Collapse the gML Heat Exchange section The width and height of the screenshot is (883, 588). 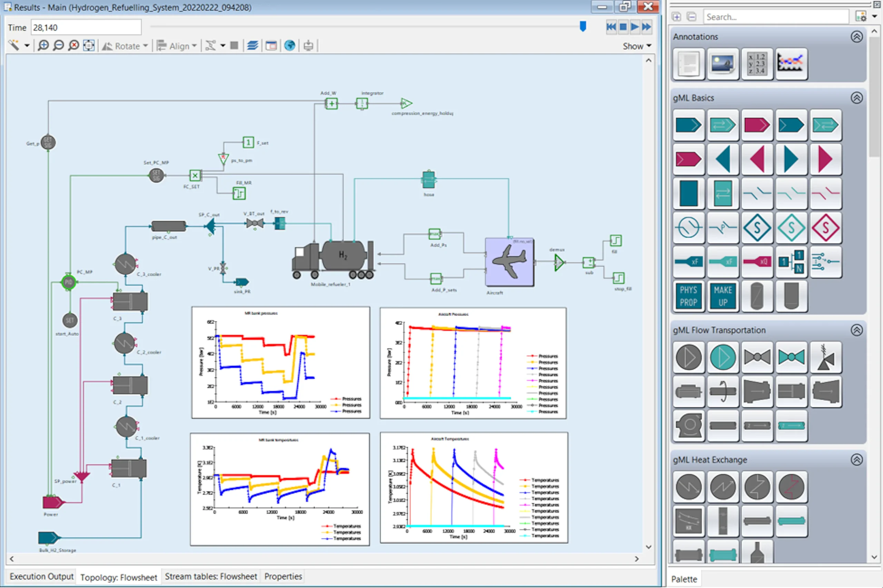coord(856,460)
